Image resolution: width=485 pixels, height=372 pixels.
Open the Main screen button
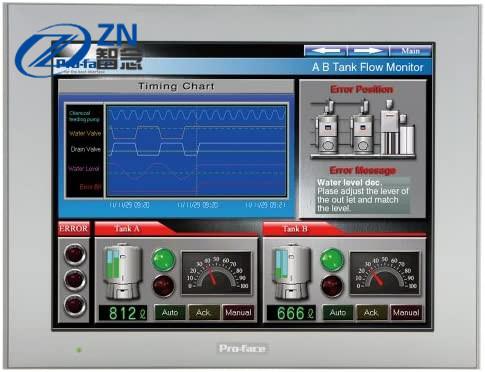410,51
